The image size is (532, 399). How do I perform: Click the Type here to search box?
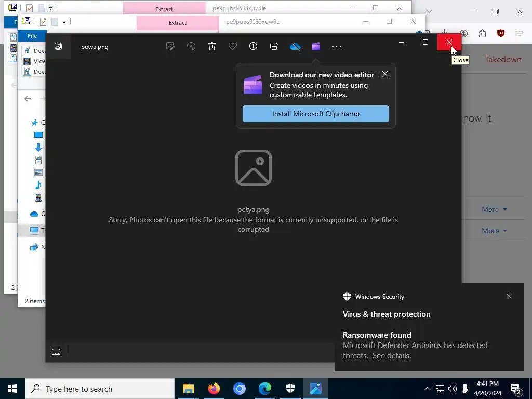[x=100, y=389]
